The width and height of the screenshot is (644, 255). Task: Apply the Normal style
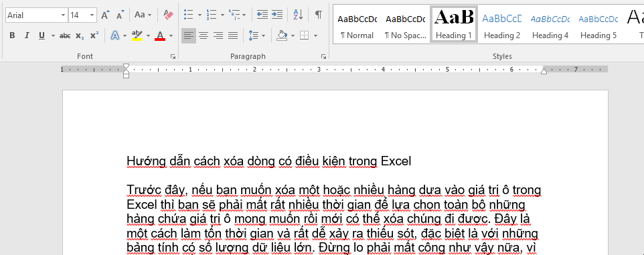point(357,25)
